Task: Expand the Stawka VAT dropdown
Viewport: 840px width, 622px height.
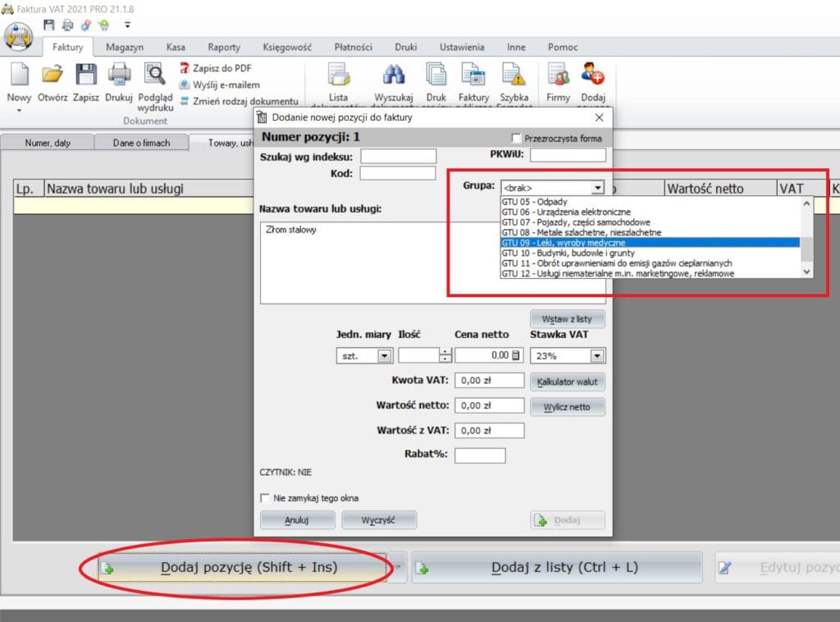Action: 597,356
